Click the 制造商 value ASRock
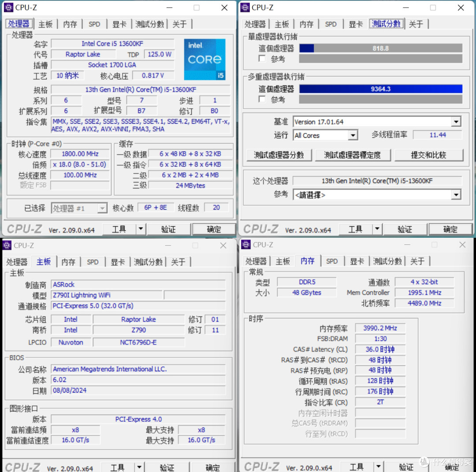Screen dimensions: 476x472 tap(138, 284)
